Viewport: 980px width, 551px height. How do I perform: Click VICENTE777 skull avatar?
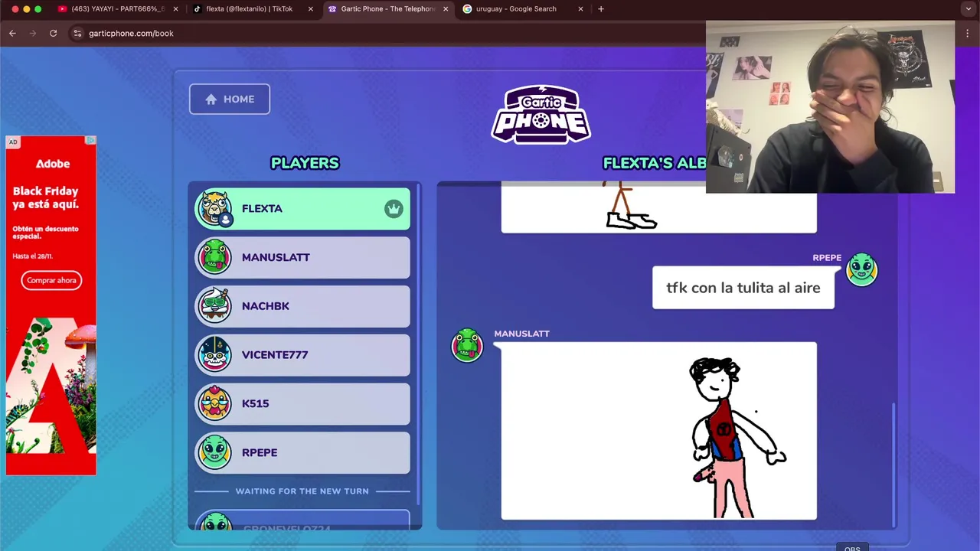click(x=214, y=354)
